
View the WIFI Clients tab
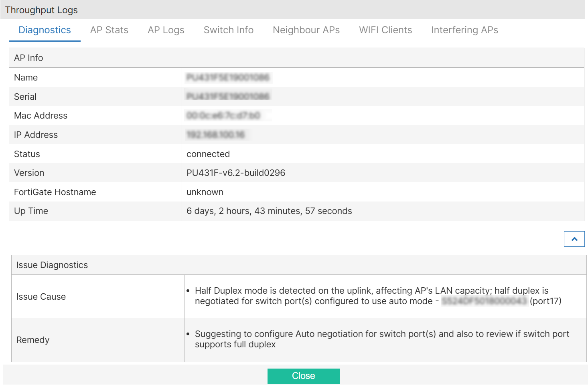[385, 30]
